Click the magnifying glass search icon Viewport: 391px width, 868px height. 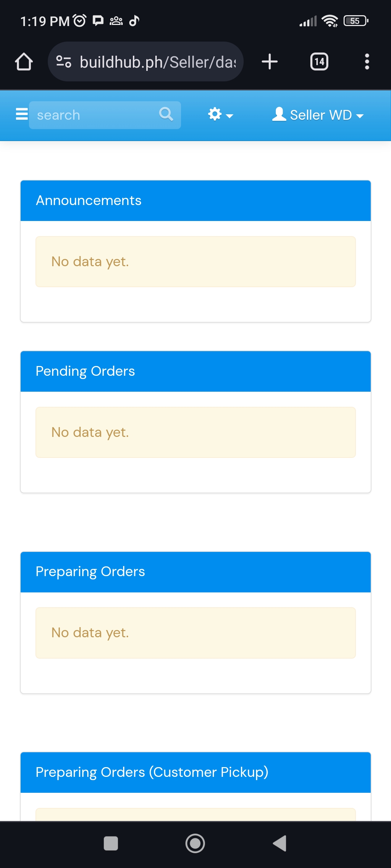(x=166, y=115)
